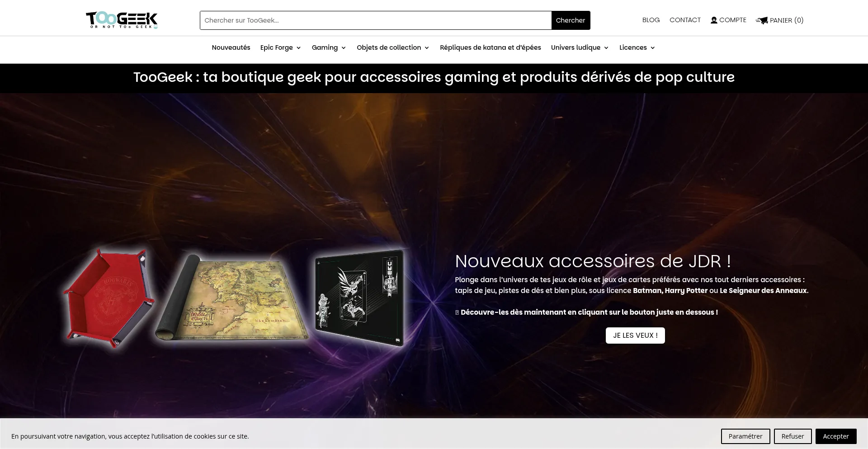Focus the Chercher sur TooGeek search field
The image size is (868, 449).
tap(376, 20)
